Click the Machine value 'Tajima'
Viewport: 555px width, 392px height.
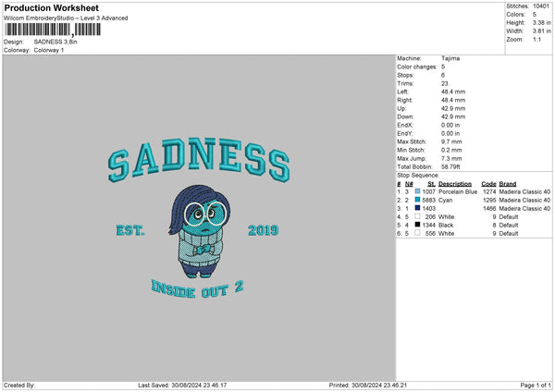point(450,58)
